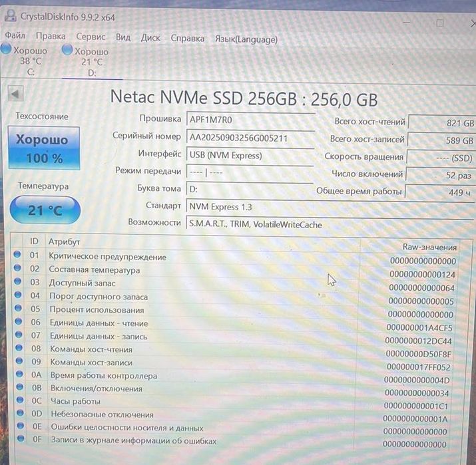Image resolution: width=476 pixels, height=465 pixels.
Task: Click the Прошивка field APF1M7R0
Action: [250, 120]
